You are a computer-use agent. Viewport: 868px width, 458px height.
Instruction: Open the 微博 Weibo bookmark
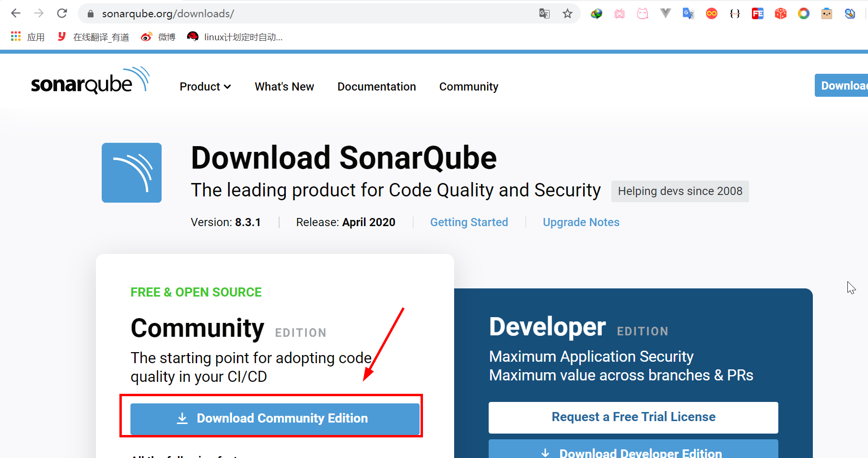pos(158,37)
